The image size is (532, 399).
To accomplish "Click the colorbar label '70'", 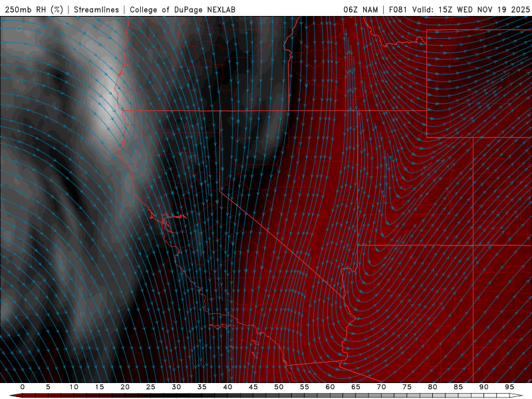I will point(381,387).
